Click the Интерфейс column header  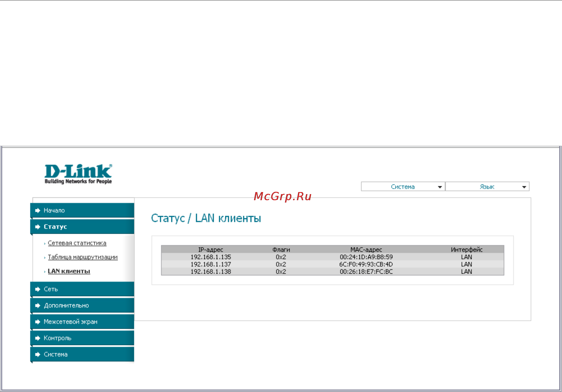[x=467, y=249]
